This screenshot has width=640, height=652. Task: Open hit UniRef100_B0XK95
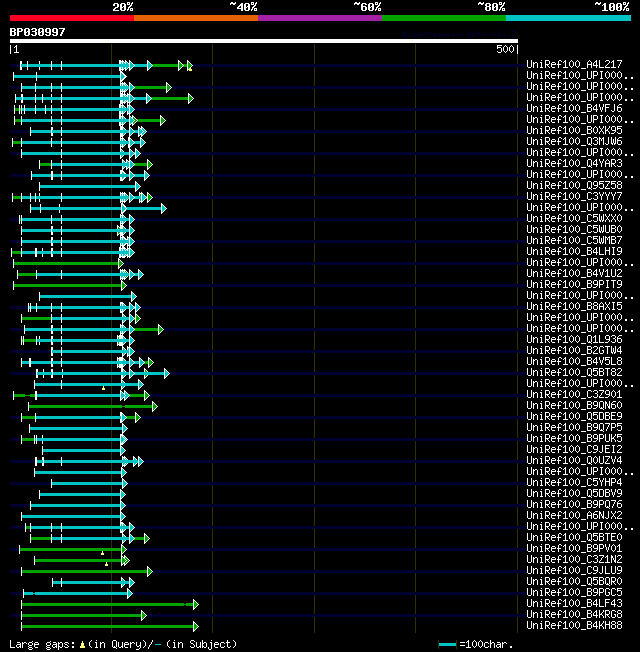(574, 131)
